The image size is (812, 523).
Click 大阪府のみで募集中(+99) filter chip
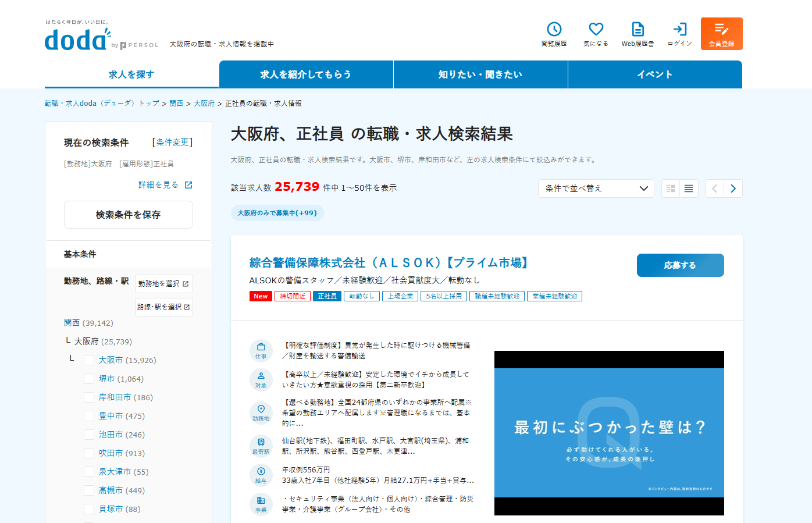point(277,213)
